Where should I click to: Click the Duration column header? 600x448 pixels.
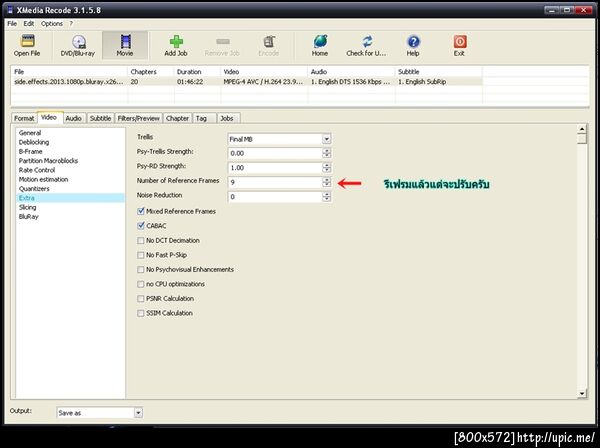(x=197, y=72)
